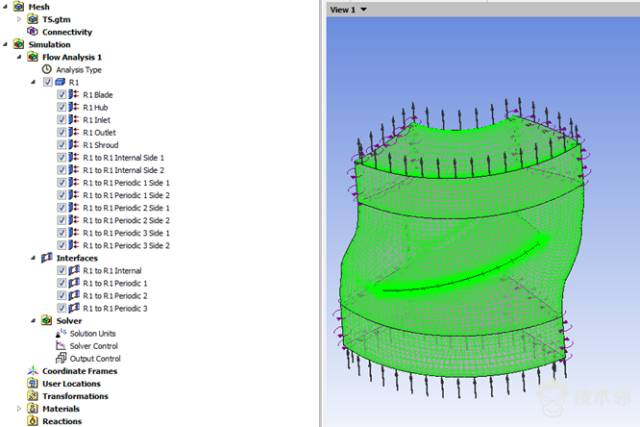
Task: Select R1 to R1 Periodic 2 interface label
Action: coord(115,296)
